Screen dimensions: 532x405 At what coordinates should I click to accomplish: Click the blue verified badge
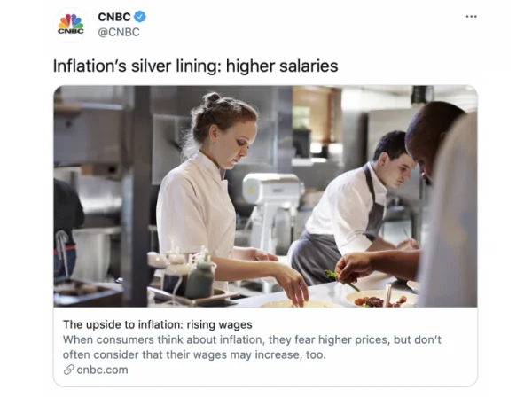coord(139,16)
